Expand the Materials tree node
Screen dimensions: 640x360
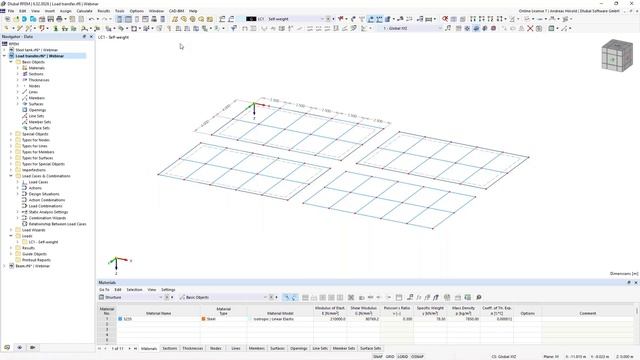[x=18, y=68]
